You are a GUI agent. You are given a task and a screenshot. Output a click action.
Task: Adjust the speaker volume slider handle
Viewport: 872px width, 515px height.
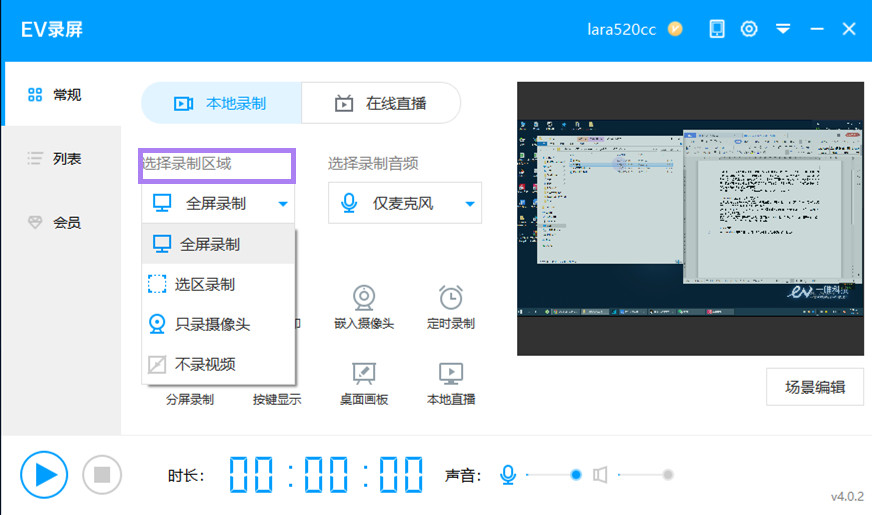pos(668,475)
